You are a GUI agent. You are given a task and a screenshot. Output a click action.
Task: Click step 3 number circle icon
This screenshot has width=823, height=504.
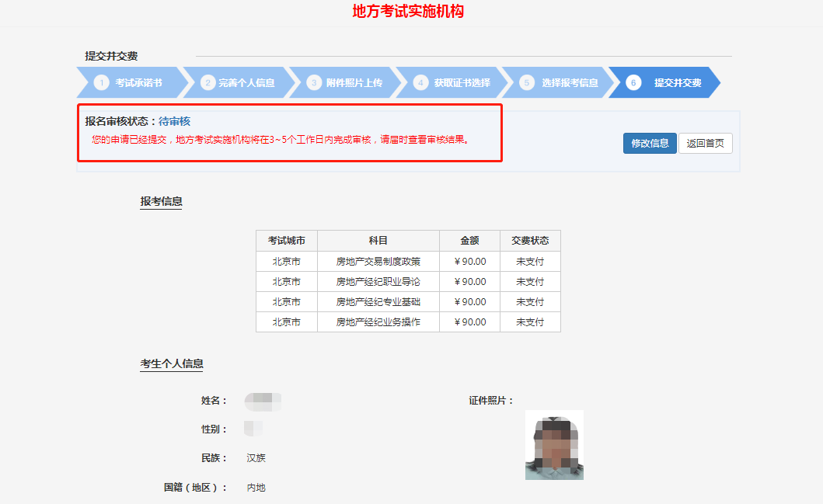[314, 82]
